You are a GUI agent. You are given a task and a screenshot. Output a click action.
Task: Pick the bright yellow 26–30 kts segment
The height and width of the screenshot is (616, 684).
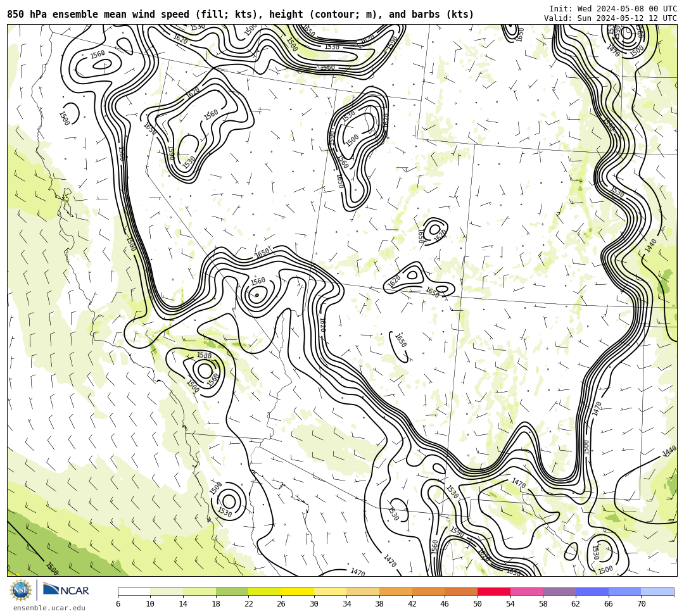[x=298, y=591]
